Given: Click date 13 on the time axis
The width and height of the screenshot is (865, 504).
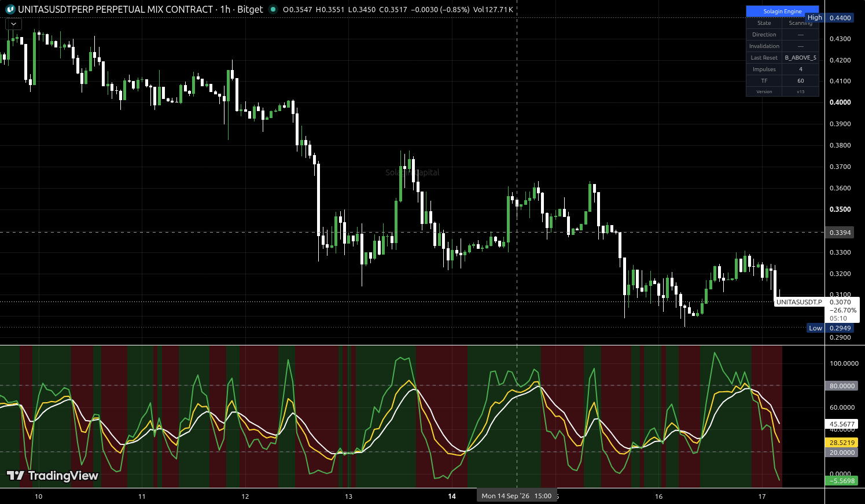Looking at the screenshot, I should coord(349,496).
